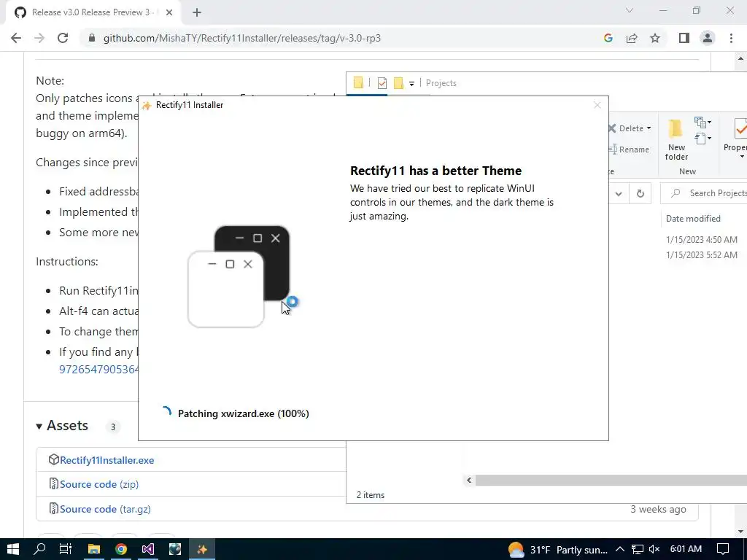Open the 9726547905364 link
The width and height of the screenshot is (747, 560).
point(98,370)
